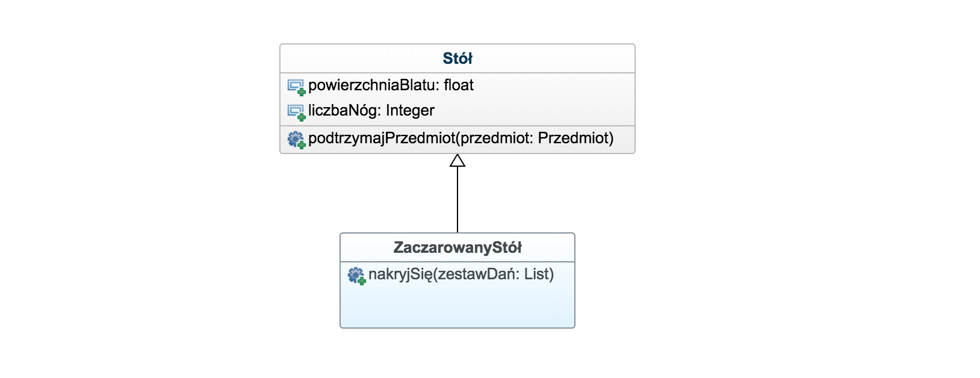
Task: Click the podtrzymajPrzedmiot method name
Action: point(382,138)
